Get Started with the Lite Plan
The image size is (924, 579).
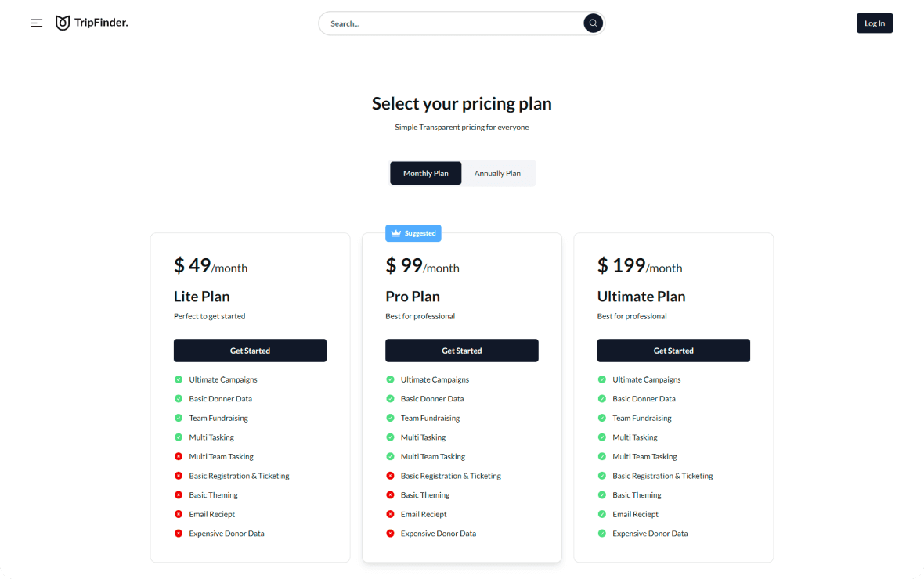250,351
